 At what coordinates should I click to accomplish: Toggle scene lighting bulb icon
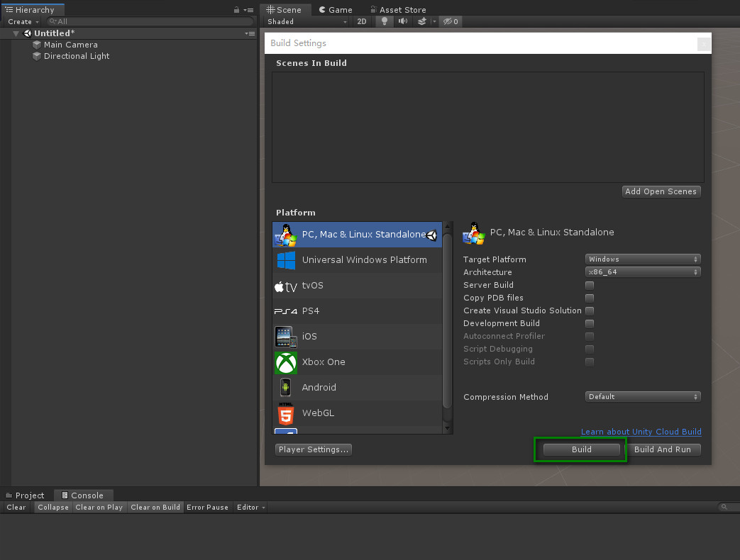(384, 21)
